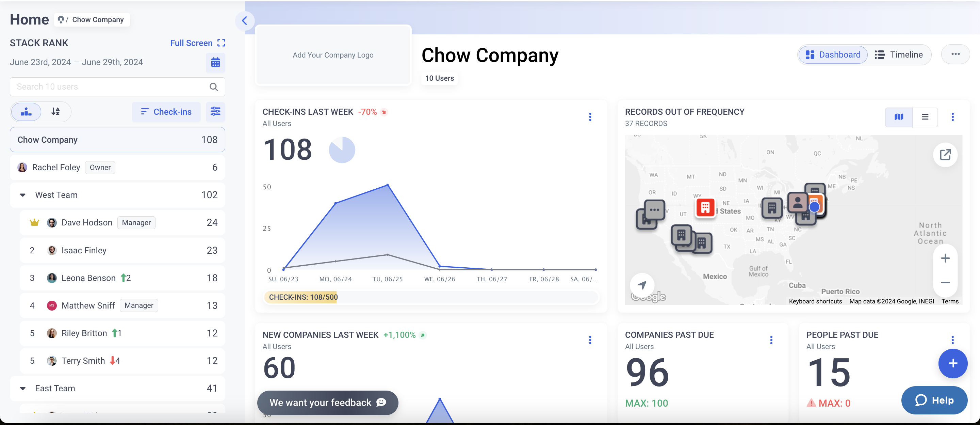This screenshot has height=425, width=980.
Task: Collapse the West Team group
Action: (x=23, y=195)
